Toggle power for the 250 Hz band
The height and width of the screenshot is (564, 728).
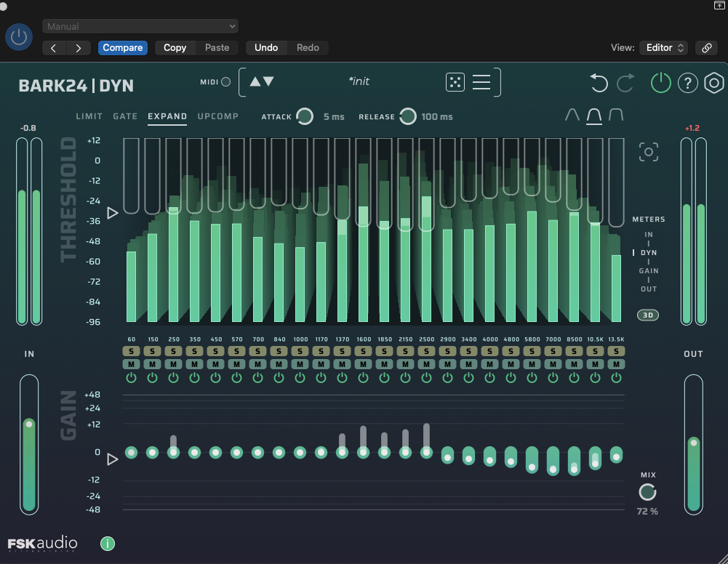173,377
